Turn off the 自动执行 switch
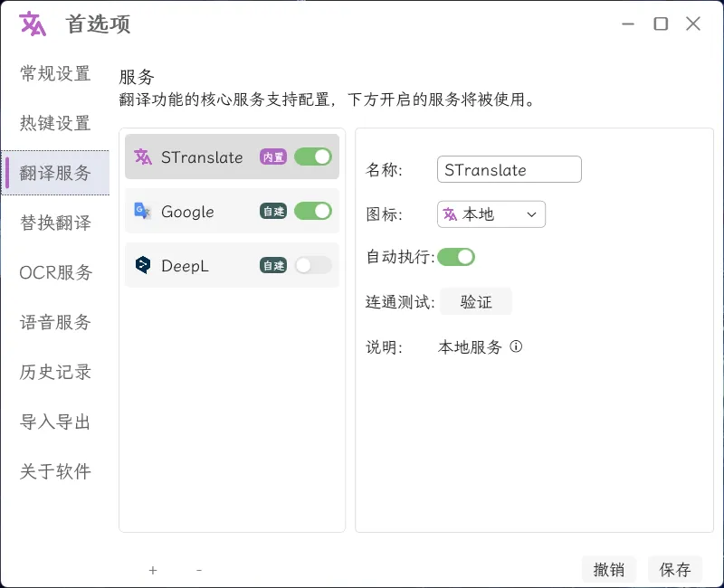724x588 pixels. click(456, 257)
